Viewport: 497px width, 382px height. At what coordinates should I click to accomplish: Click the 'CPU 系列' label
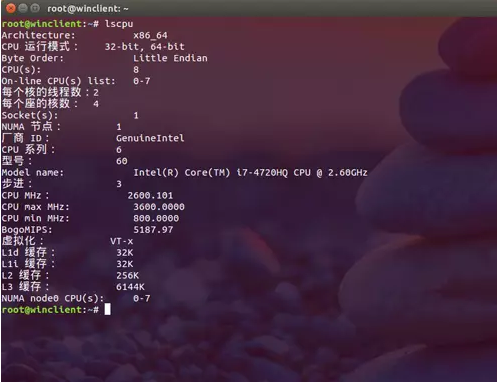[28, 150]
